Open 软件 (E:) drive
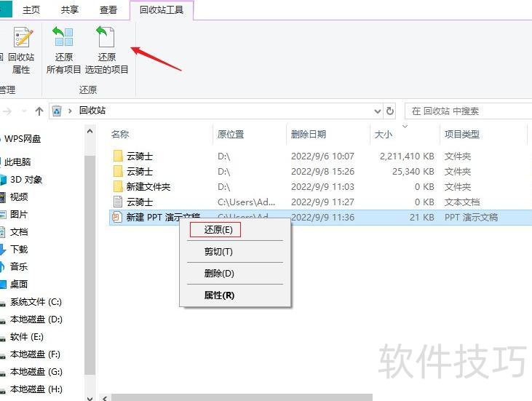The width and height of the screenshot is (532, 401). click(x=26, y=337)
